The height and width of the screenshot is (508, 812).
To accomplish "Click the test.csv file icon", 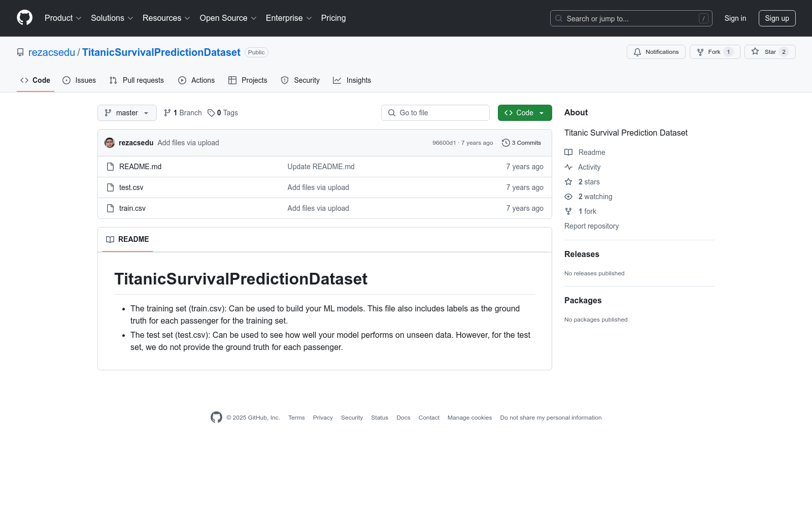I will (x=110, y=187).
